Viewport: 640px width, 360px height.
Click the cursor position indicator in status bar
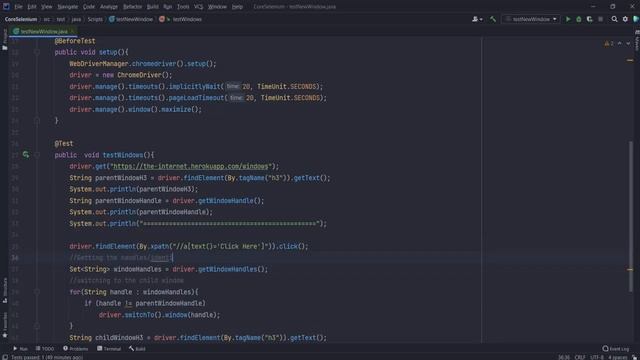(x=564, y=357)
